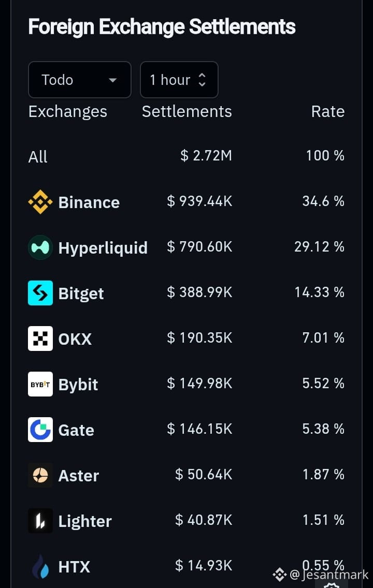Screen dimensions: 373x588
Task: Click the arrow in the Todo dropdown
Action: pos(112,80)
